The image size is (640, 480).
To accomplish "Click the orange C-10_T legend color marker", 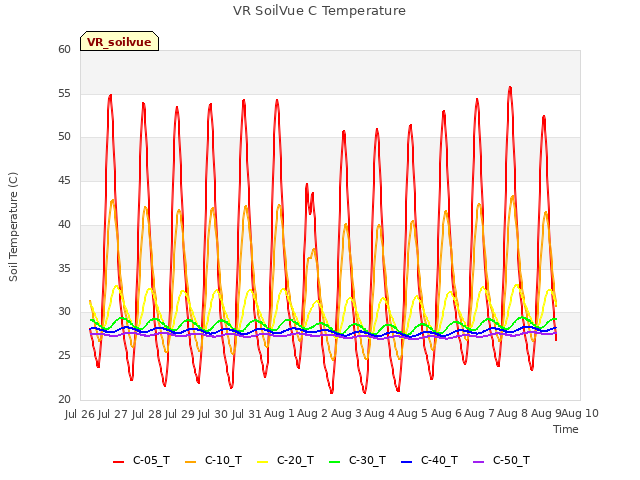I will click(191, 462).
